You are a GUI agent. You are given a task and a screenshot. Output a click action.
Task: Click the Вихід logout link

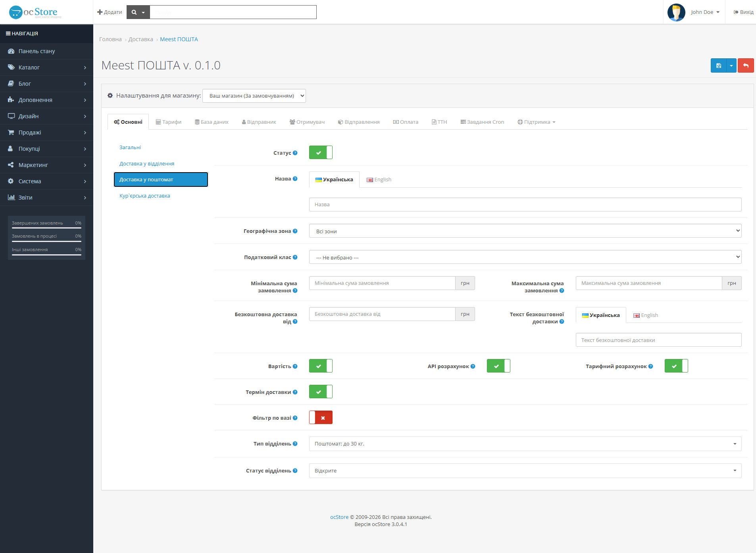click(x=743, y=12)
